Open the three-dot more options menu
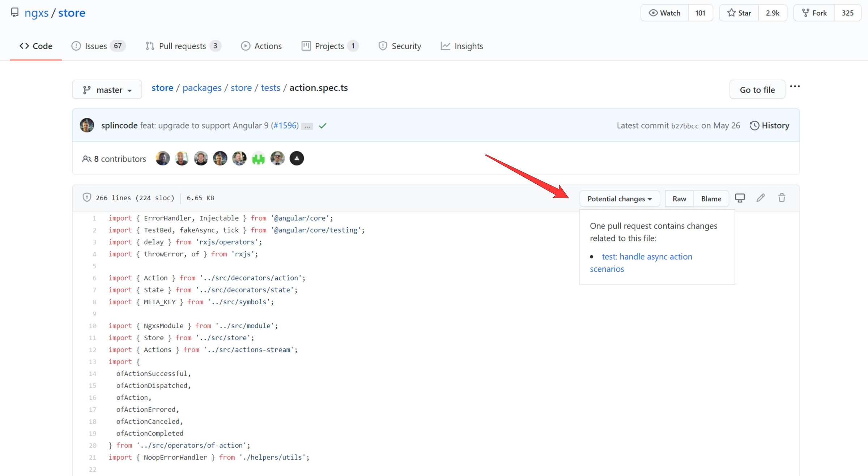868x476 pixels. coord(795,86)
